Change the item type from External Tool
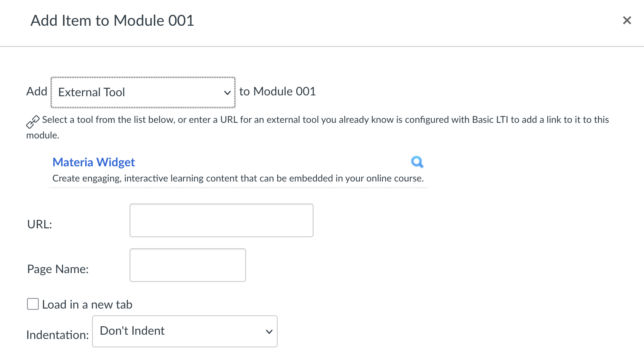 pyautogui.click(x=143, y=92)
